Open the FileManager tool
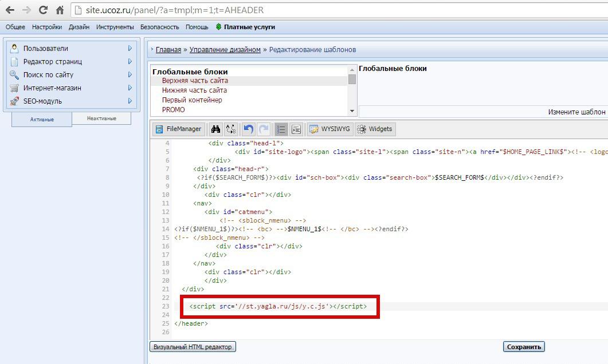This screenshot has width=608, height=364. [x=178, y=129]
